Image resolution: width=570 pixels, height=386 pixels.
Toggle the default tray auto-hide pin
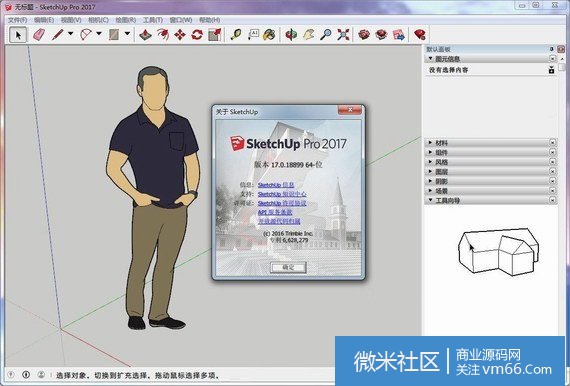(551, 49)
